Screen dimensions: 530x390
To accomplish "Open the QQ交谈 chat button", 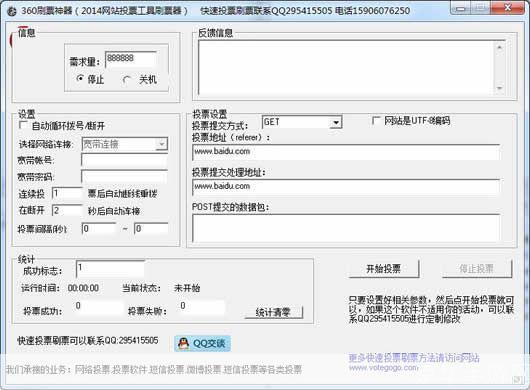I will tap(202, 344).
